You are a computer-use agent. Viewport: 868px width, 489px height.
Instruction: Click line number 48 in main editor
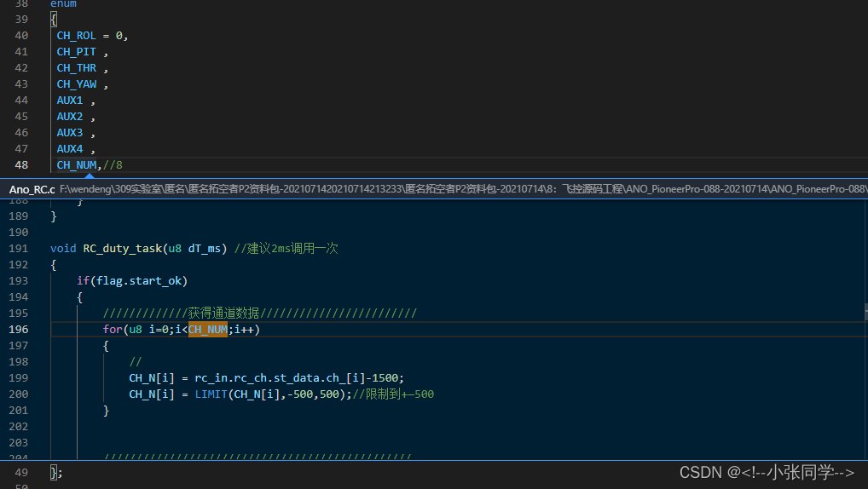[21, 164]
